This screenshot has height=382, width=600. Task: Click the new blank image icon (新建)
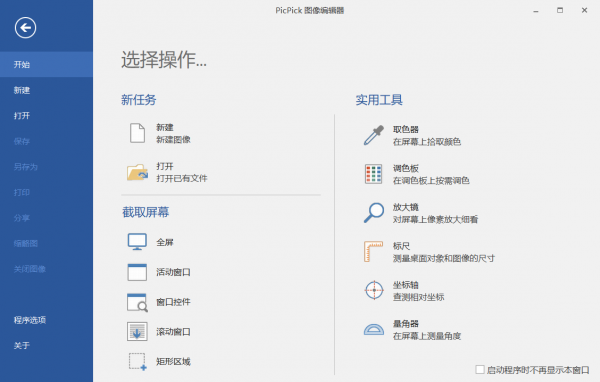137,133
